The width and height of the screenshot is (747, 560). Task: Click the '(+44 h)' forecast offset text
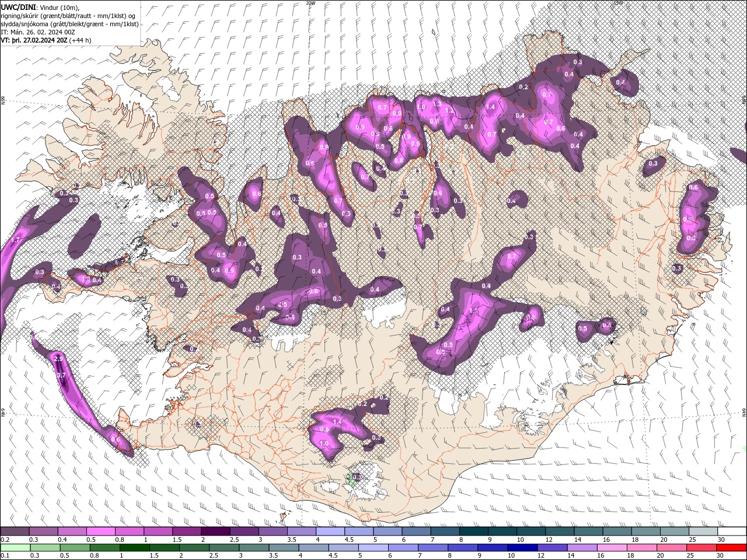(81, 40)
